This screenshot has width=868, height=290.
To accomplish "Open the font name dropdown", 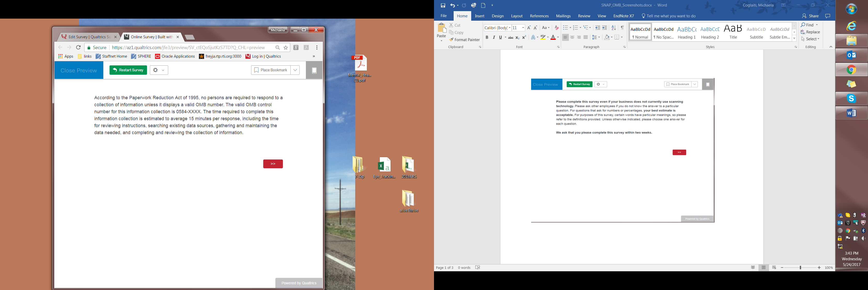I will click(509, 28).
